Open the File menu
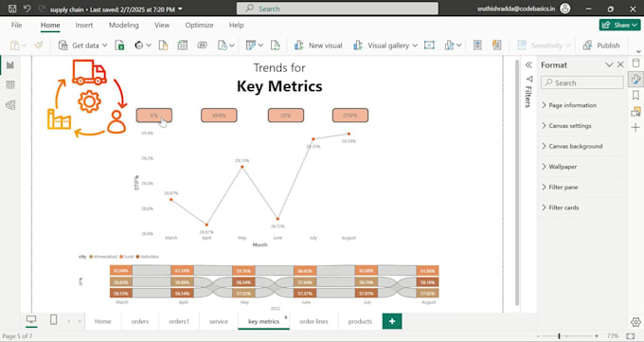 tap(16, 25)
